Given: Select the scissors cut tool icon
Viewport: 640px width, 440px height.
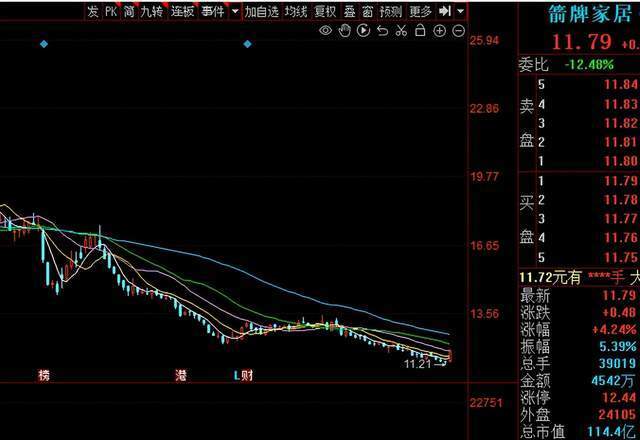Looking at the screenshot, I should point(401,31).
